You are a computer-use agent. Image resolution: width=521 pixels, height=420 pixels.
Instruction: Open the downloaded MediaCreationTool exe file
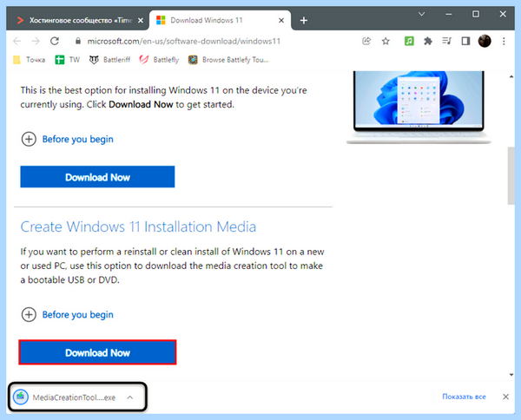click(x=65, y=397)
